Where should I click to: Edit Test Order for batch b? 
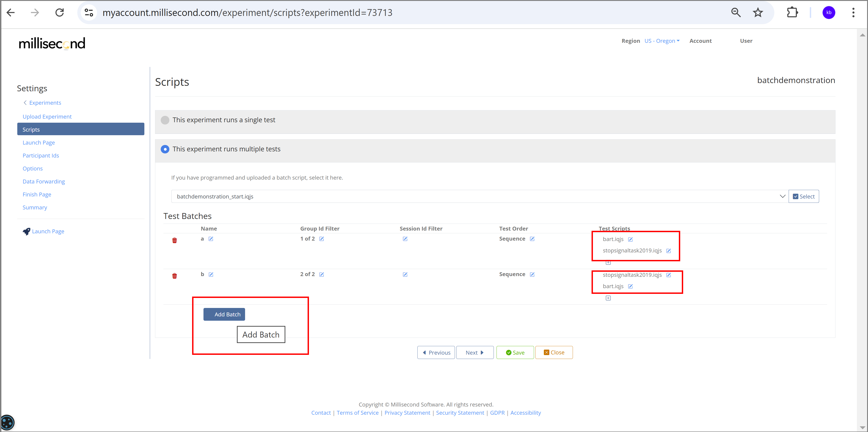[532, 274]
